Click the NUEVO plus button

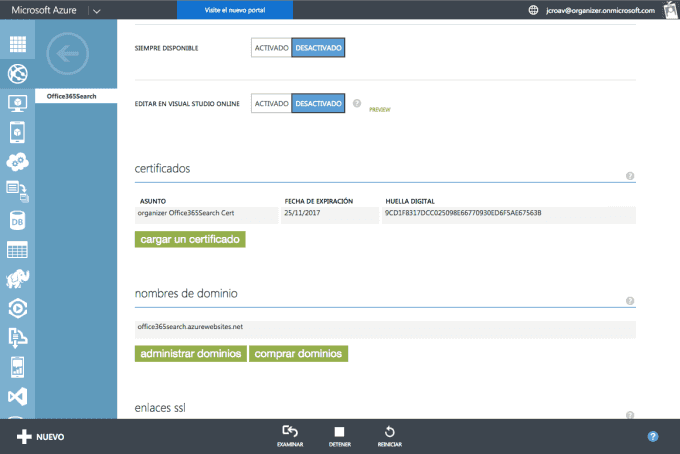click(41, 437)
